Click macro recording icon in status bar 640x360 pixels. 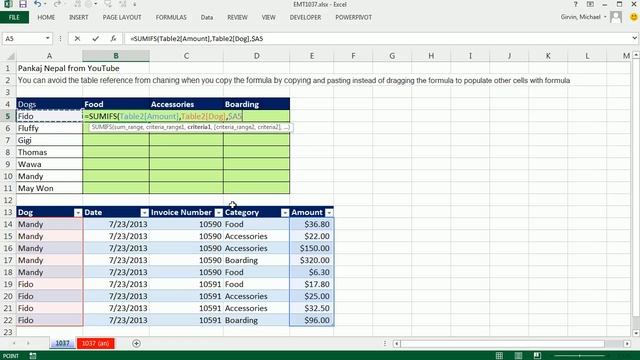click(x=33, y=356)
